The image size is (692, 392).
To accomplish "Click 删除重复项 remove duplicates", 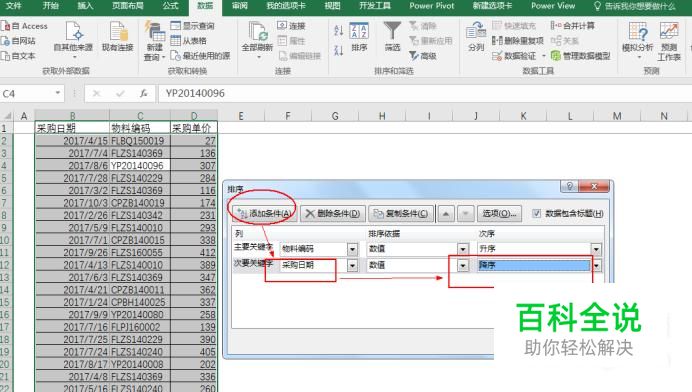I will [x=517, y=41].
